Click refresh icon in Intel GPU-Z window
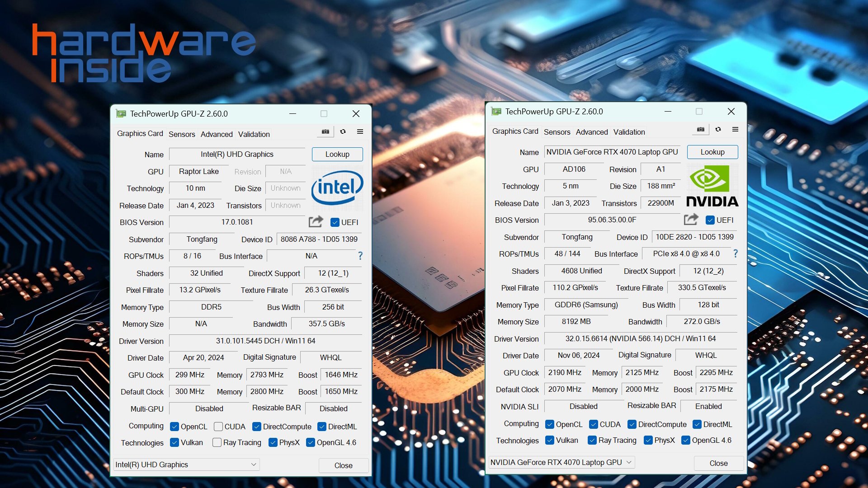868x488 pixels. (343, 131)
